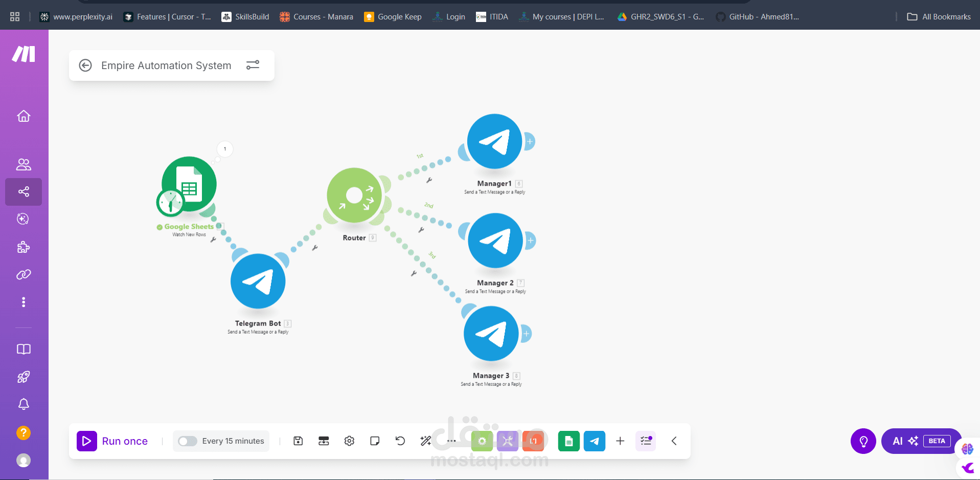Click the lightbulb Explain flow button
Image resolution: width=980 pixels, height=480 pixels.
863,441
